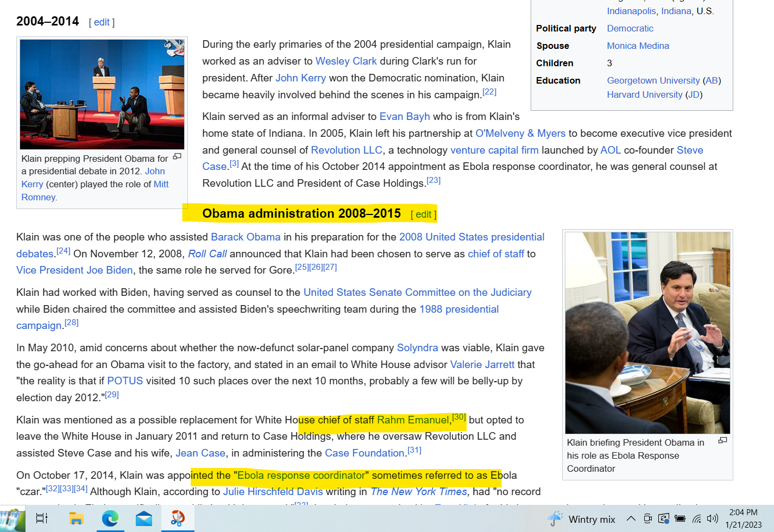Image resolution: width=774 pixels, height=532 pixels.
Task: Open the Solyndra link
Action: [x=417, y=347]
